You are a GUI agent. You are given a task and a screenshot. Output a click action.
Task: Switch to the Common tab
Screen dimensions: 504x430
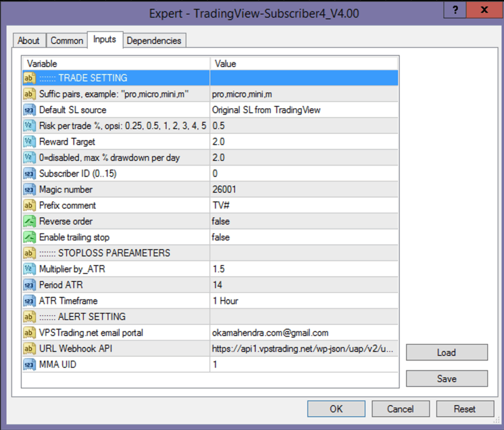pyautogui.click(x=67, y=40)
